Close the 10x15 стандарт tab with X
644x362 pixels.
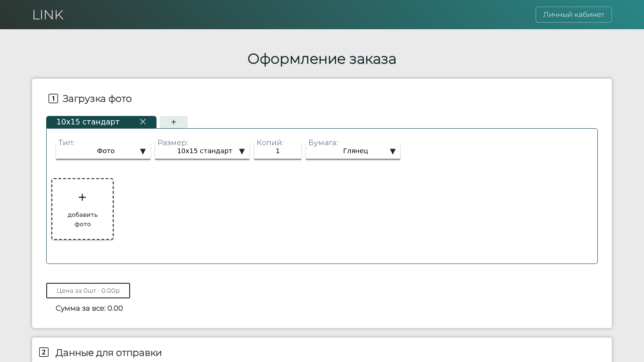[x=143, y=122]
